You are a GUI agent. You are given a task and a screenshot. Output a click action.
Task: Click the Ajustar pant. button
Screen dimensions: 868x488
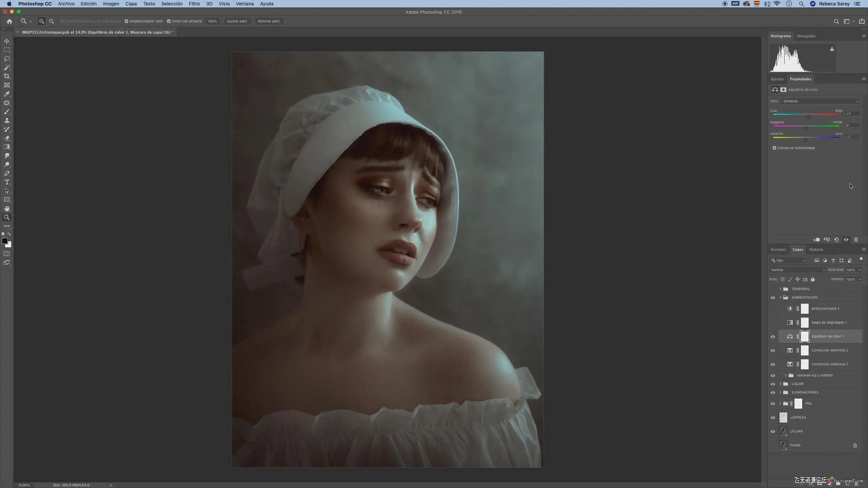pyautogui.click(x=237, y=21)
